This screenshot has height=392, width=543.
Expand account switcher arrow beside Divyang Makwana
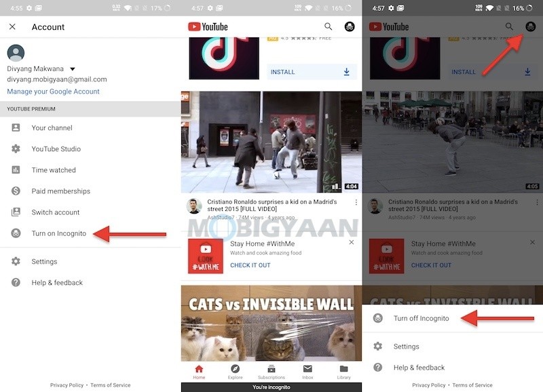73,69
